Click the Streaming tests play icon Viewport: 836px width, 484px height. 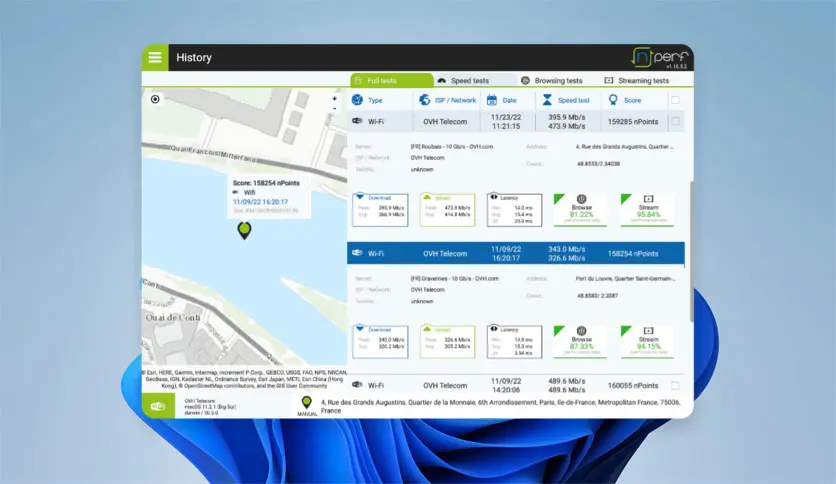click(x=608, y=80)
